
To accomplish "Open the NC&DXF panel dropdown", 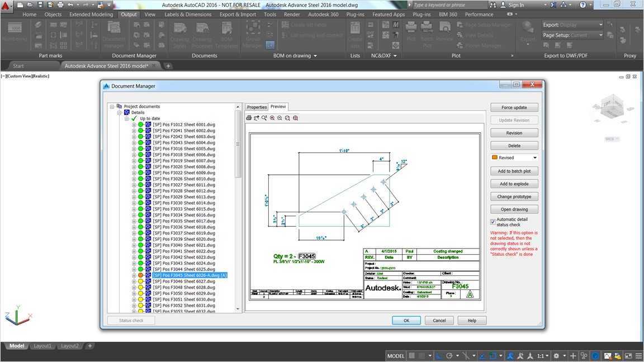I will pos(395,56).
